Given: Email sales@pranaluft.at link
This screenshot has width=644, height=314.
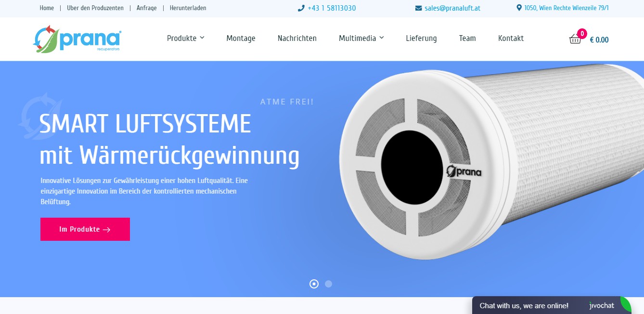Looking at the screenshot, I should pyautogui.click(x=452, y=8).
